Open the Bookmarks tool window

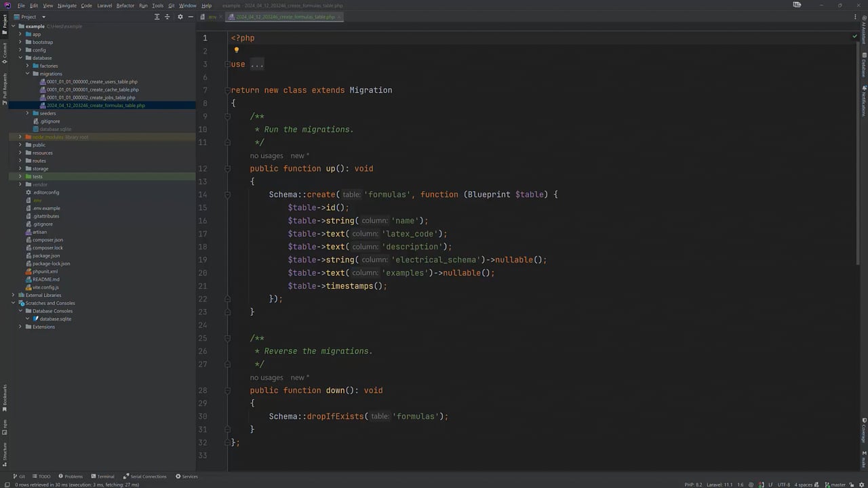pyautogui.click(x=4, y=398)
